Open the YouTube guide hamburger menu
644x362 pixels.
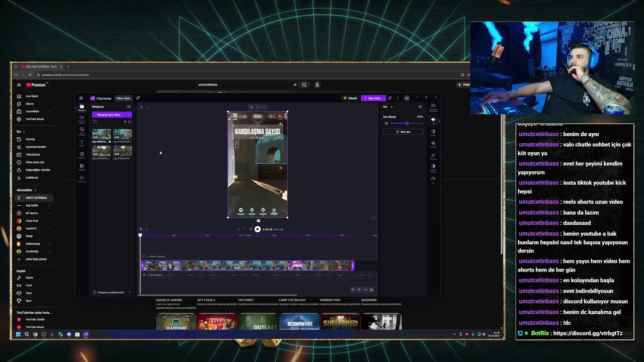pyautogui.click(x=19, y=85)
